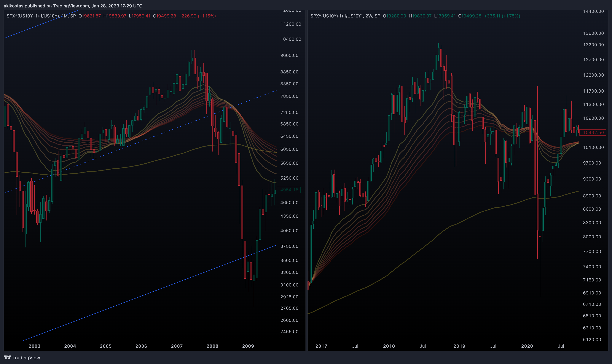Click the 13200.00 price level on right axis
This screenshot has height=364, width=612.
pos(593,45)
